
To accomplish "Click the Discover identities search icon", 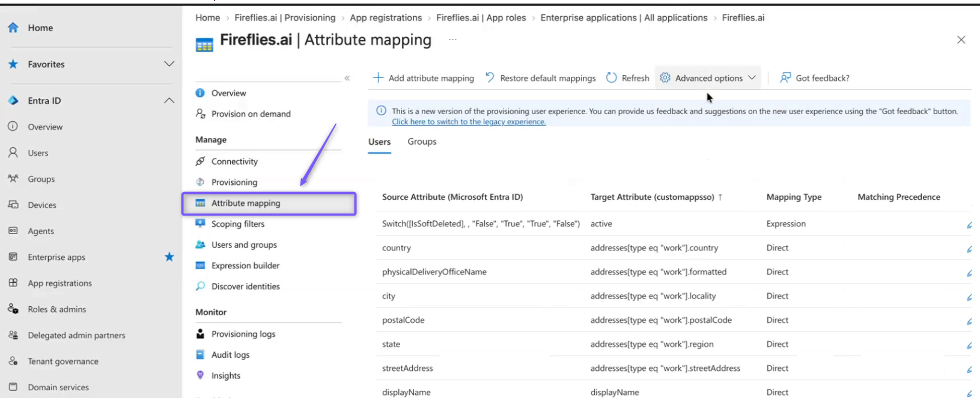I will pos(201,286).
